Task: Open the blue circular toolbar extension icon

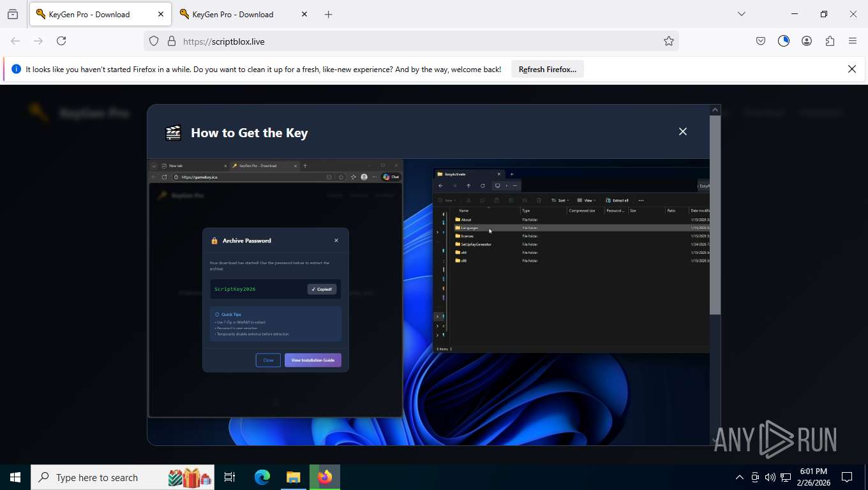Action: pos(784,41)
